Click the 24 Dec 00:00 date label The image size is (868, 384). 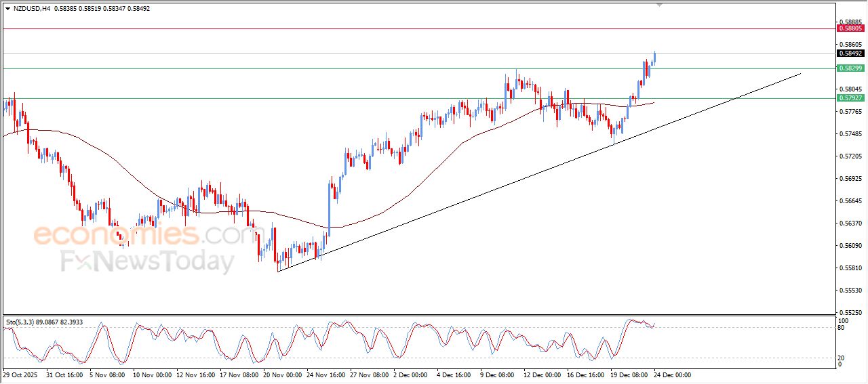[671, 375]
